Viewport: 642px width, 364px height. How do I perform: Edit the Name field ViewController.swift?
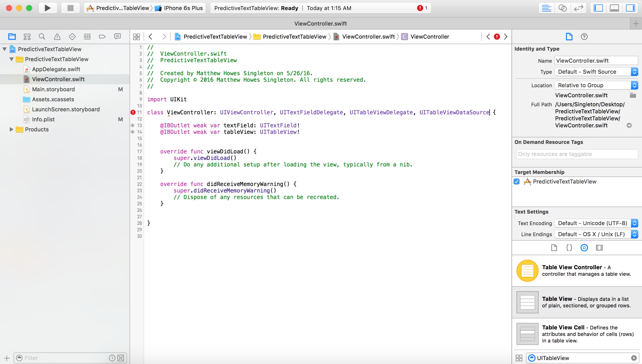point(596,61)
